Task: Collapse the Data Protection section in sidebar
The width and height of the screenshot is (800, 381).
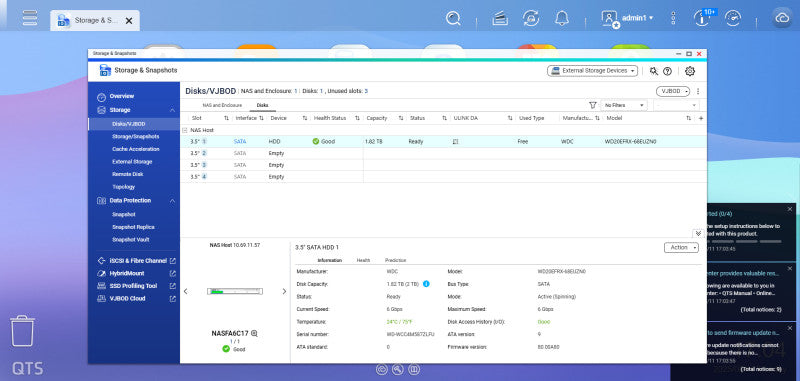Action: tap(172, 201)
